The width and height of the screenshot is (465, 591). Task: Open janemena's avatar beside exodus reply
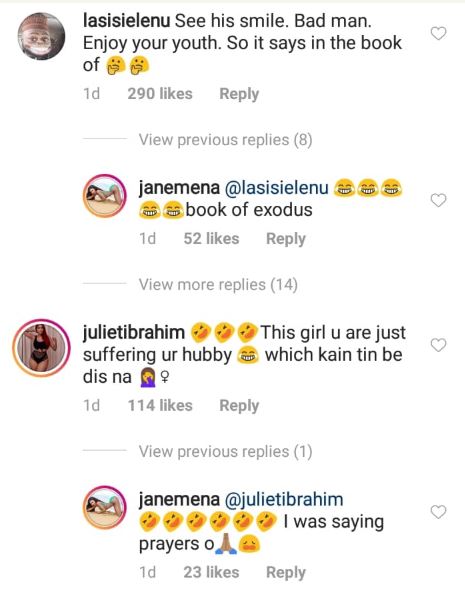tap(105, 196)
